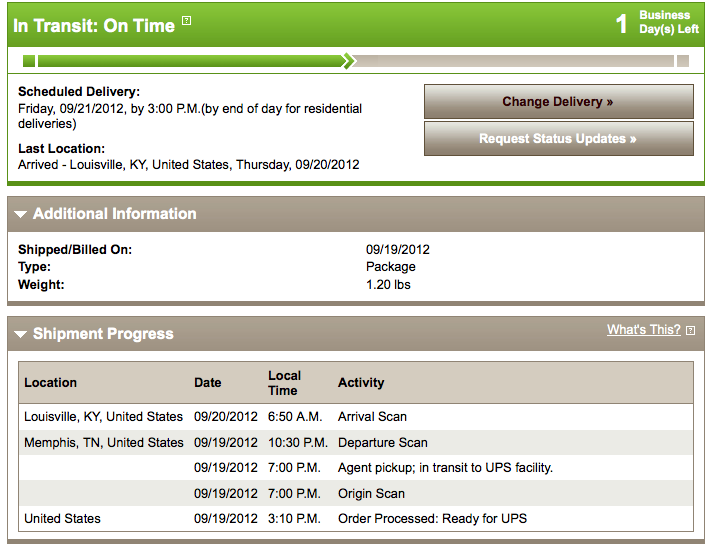Collapse the Additional Information section

[20, 214]
